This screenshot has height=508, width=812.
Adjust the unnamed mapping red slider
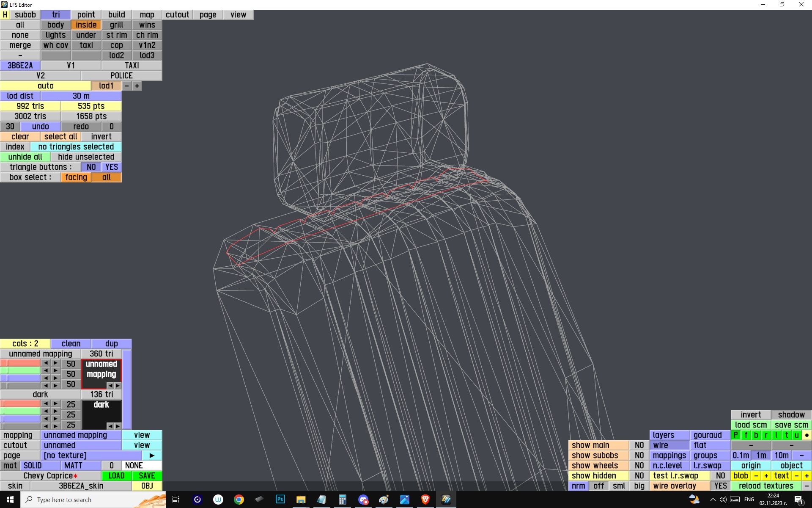(x=20, y=363)
